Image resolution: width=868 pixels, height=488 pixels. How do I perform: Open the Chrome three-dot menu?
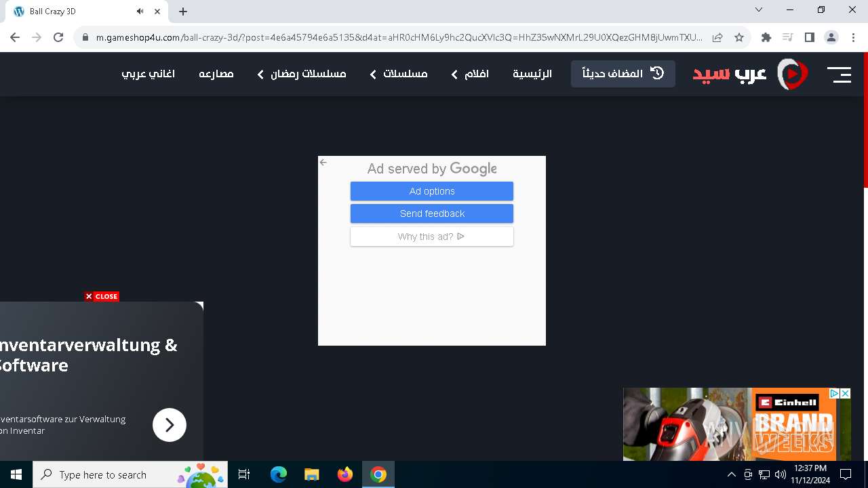(x=853, y=37)
